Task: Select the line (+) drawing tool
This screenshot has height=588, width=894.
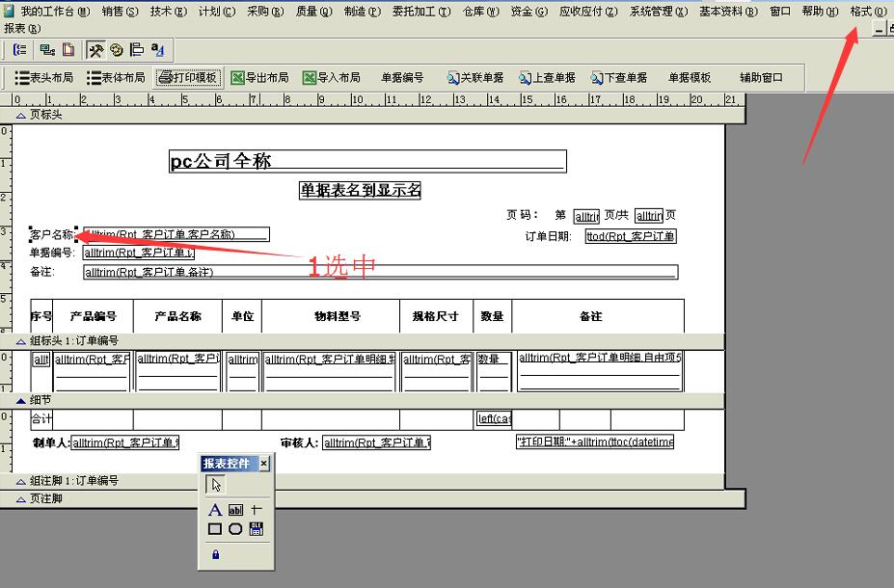Action: pos(257,509)
